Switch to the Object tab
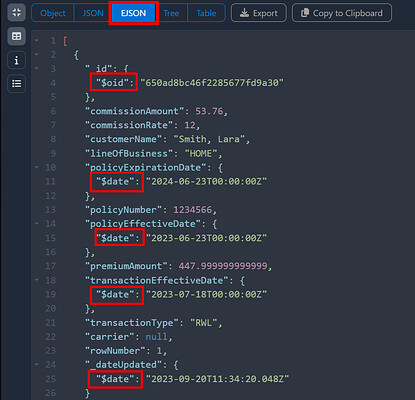 (53, 13)
